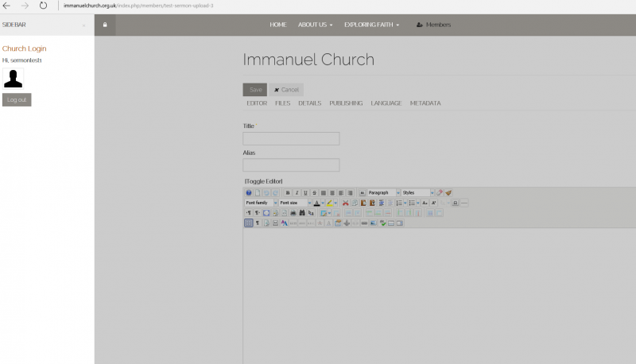This screenshot has width=636, height=364.
Task: Insert a horizontal rule
Action: pyautogui.click(x=464, y=203)
